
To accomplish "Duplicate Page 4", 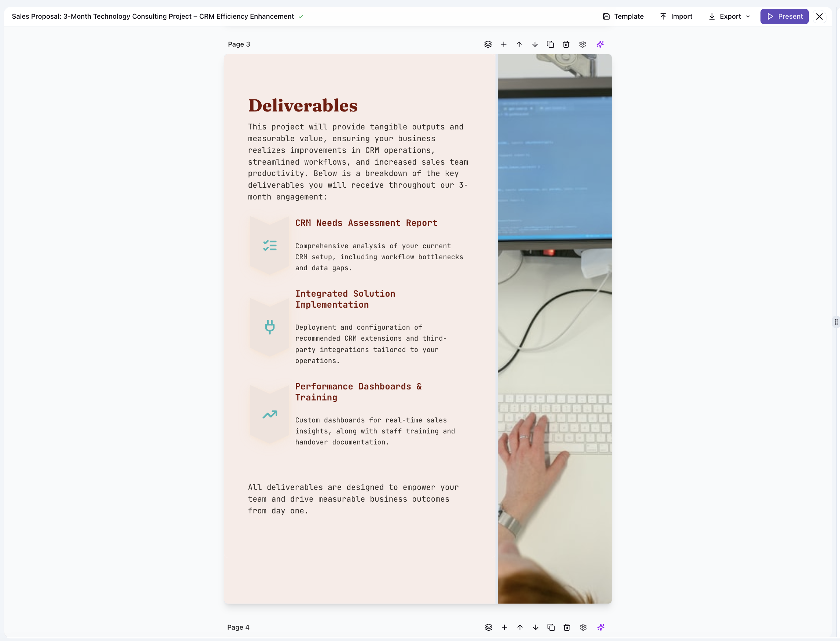I will click(x=550, y=627).
